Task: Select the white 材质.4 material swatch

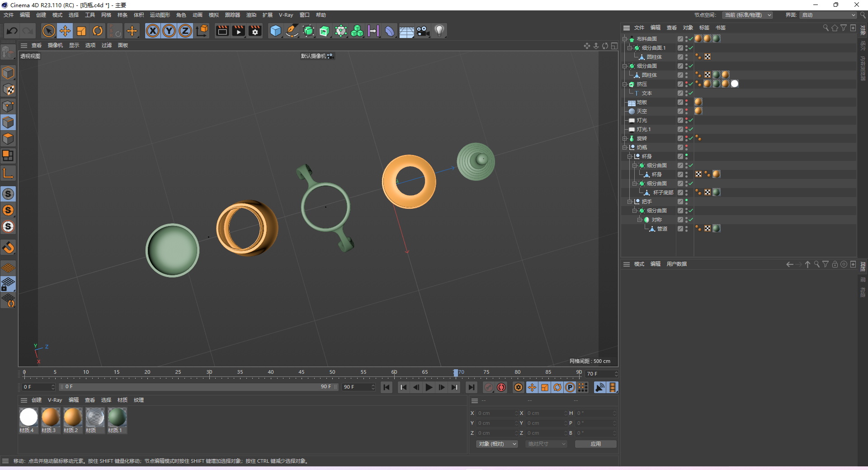Action: pos(28,417)
